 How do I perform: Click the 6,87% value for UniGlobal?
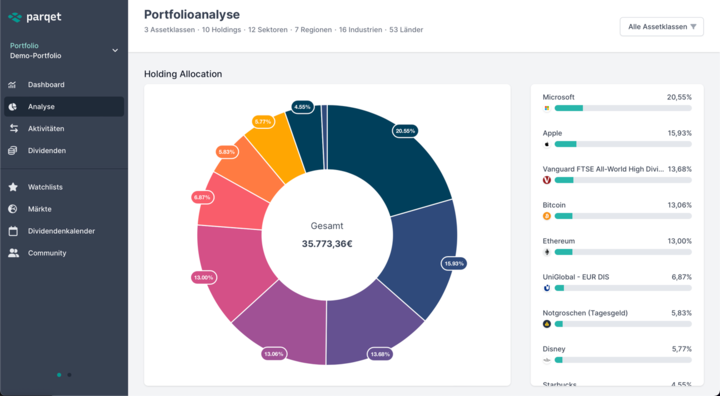681,277
